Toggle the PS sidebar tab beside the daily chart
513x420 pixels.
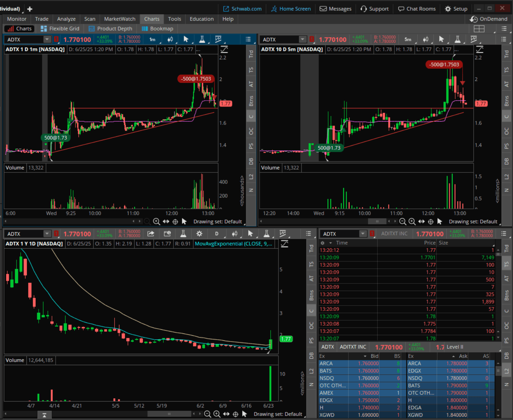(x=312, y=340)
